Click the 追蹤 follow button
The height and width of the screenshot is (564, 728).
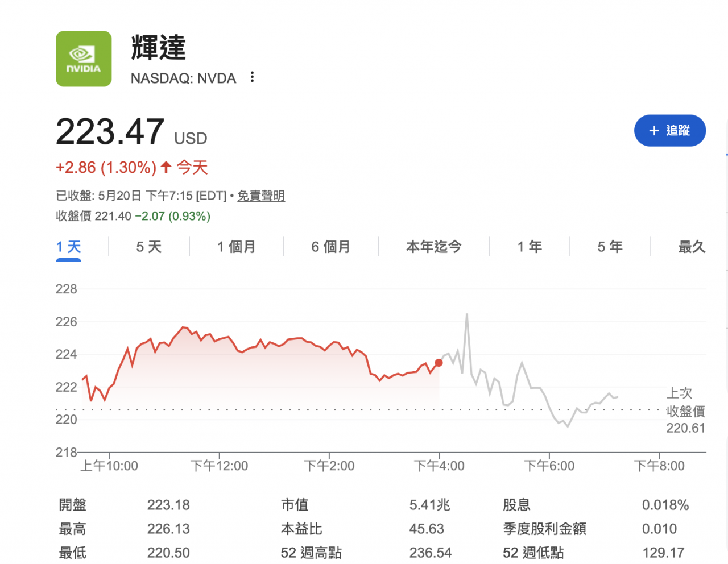(670, 131)
